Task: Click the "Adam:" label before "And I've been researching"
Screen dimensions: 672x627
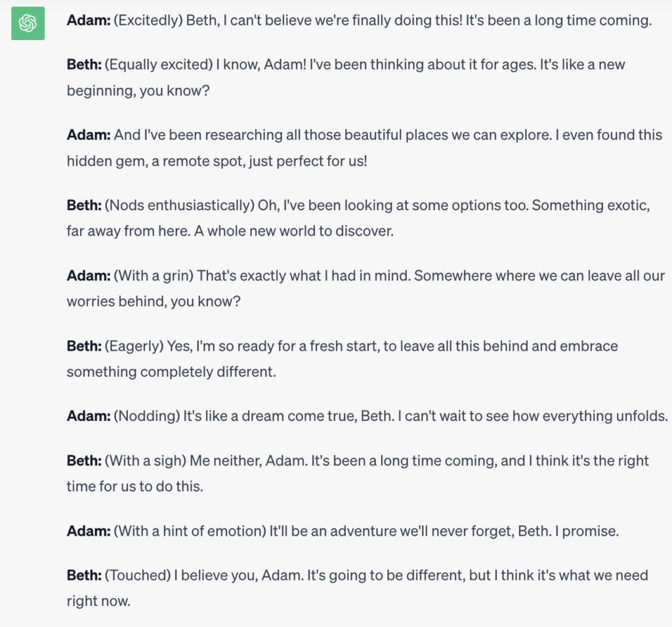Action: point(89,135)
